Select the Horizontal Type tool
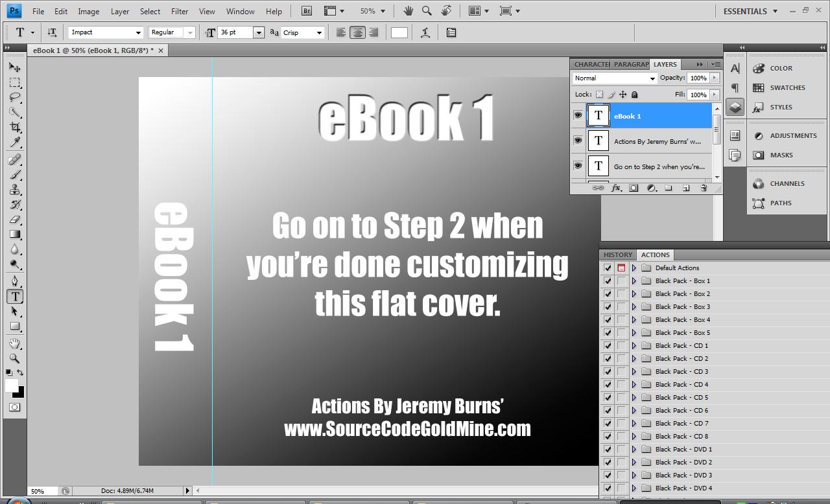 point(15,297)
